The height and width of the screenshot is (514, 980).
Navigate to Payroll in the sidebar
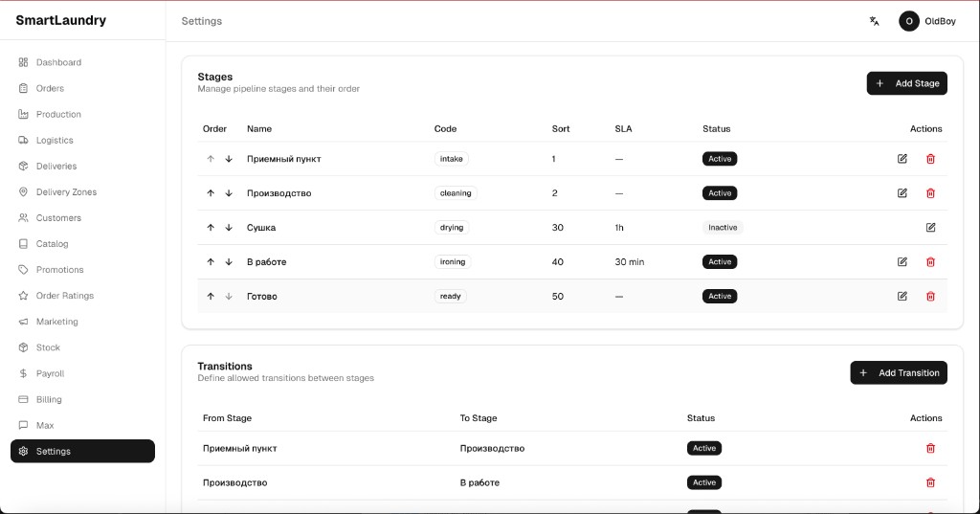[x=50, y=373]
